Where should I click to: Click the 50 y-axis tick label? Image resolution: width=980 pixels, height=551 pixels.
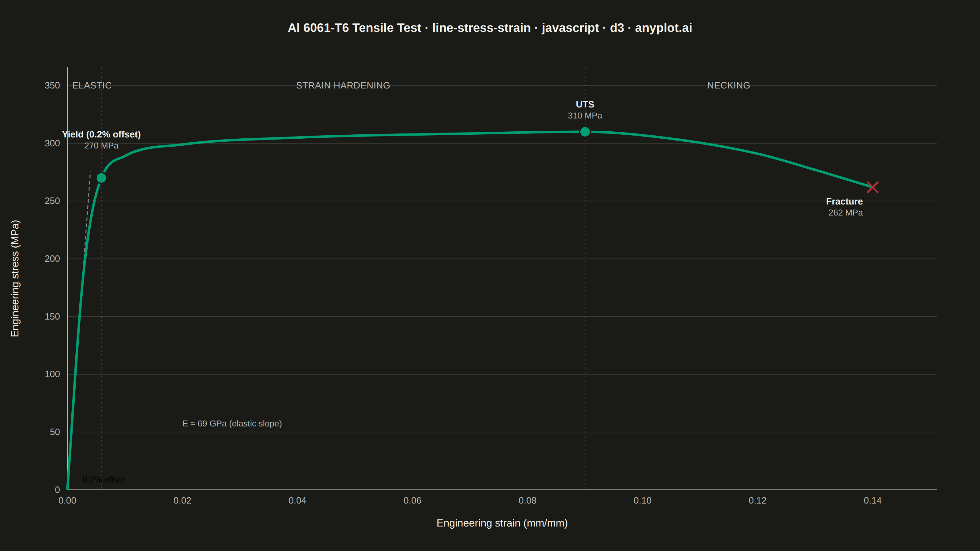click(55, 432)
